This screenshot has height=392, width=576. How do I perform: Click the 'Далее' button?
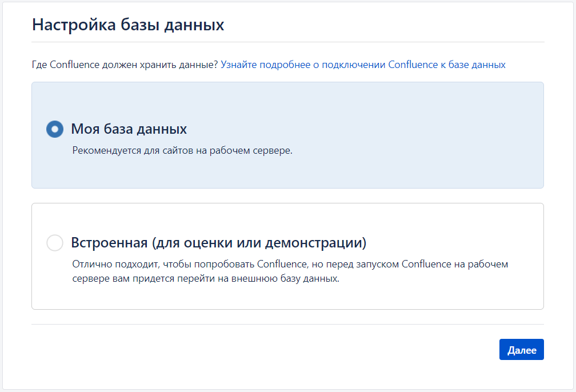click(521, 349)
